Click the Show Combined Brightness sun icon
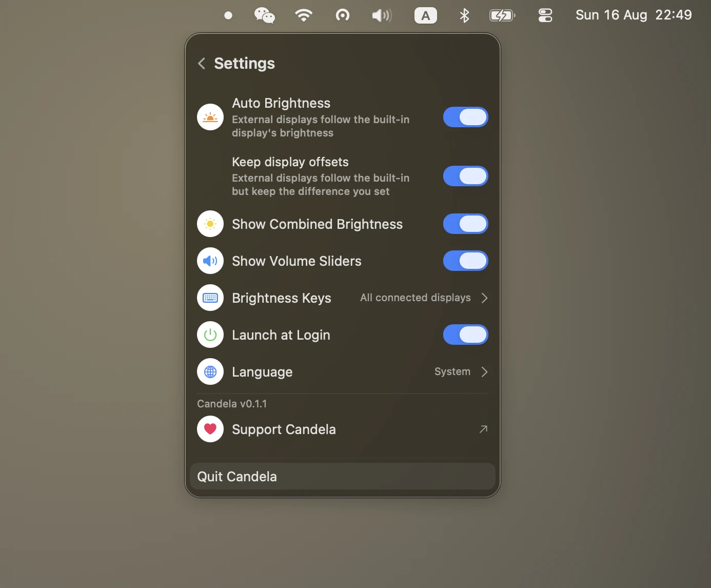711x588 pixels. [210, 224]
